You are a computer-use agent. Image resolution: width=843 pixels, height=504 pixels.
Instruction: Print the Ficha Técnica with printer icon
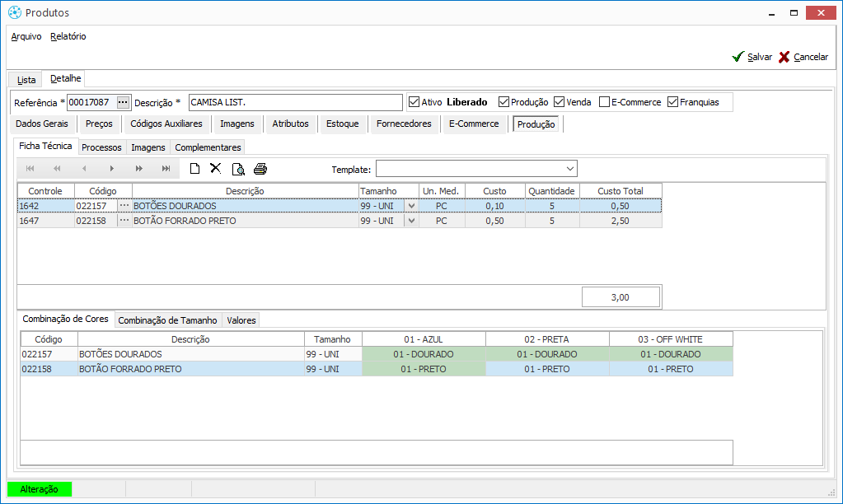pos(260,169)
